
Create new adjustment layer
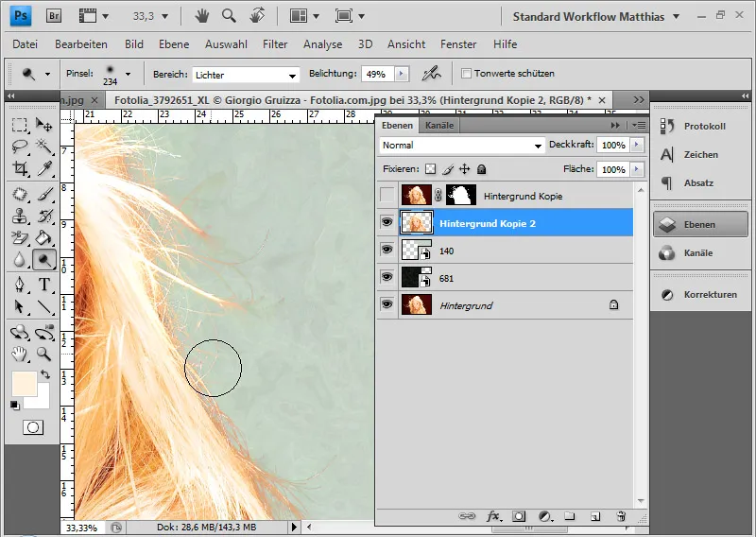coord(545,517)
